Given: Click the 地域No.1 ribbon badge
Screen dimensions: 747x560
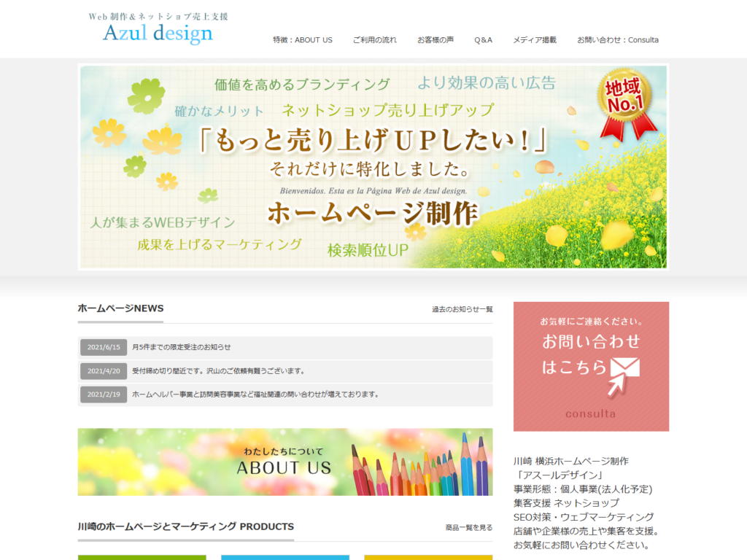Looking at the screenshot, I should 626,101.
